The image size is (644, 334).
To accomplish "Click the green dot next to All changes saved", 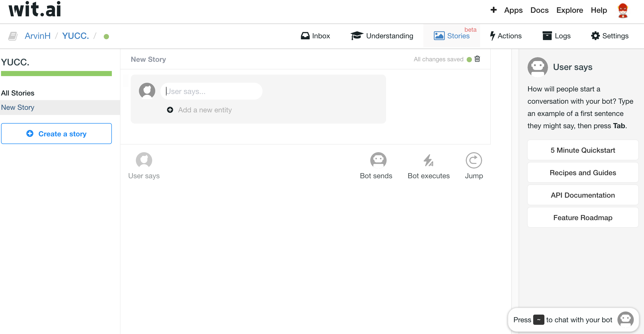I will click(469, 59).
